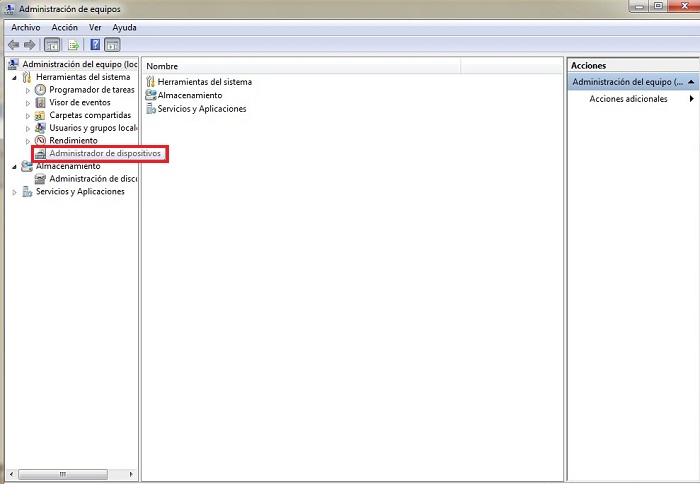Screen dimensions: 700x484
Task: Expand Rendimiento node
Action: pos(28,141)
